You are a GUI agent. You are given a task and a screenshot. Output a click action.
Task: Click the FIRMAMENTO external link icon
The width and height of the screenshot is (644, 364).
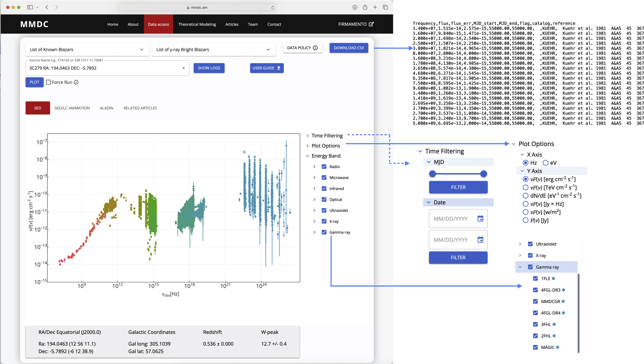point(371,24)
